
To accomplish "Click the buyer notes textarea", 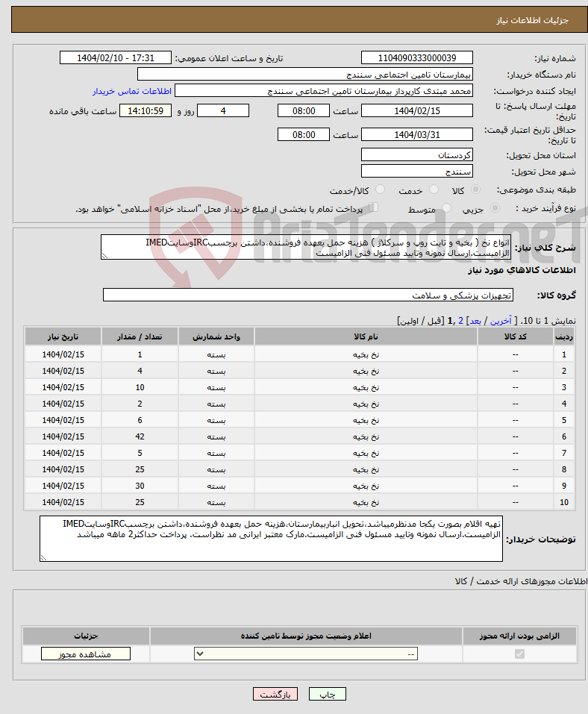I will coord(271,539).
